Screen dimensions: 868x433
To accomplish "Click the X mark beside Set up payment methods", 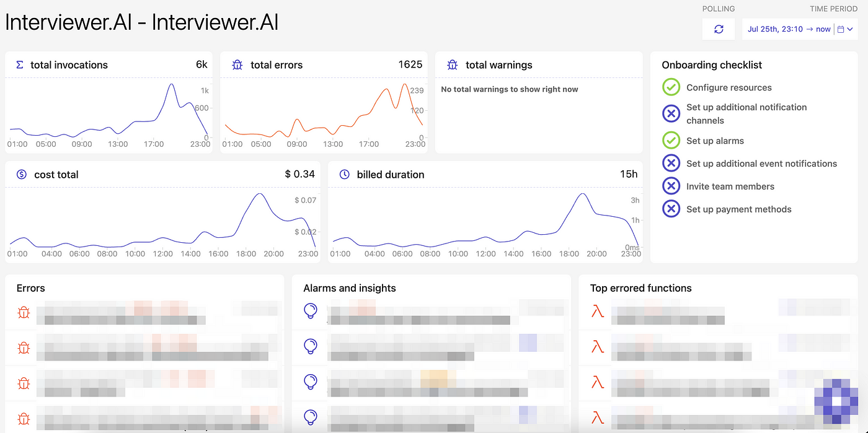I will pyautogui.click(x=671, y=209).
